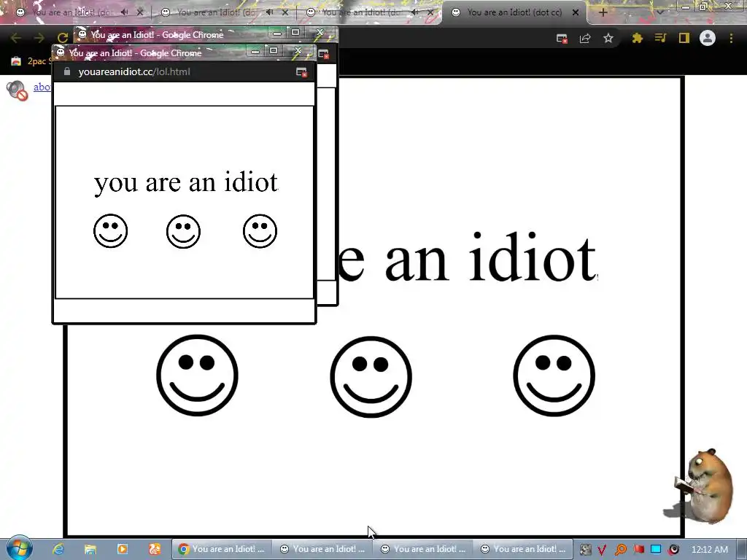747x560 pixels.
Task: Close the second browser tab
Action: pos(285,12)
